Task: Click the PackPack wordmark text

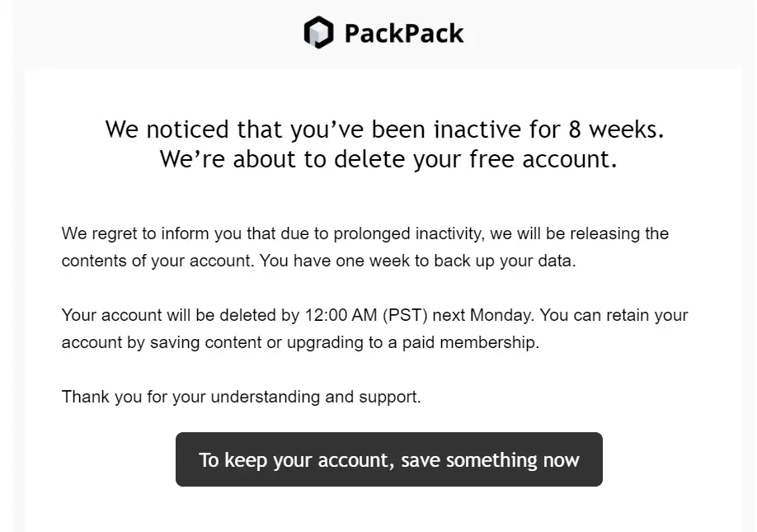Action: pos(403,34)
